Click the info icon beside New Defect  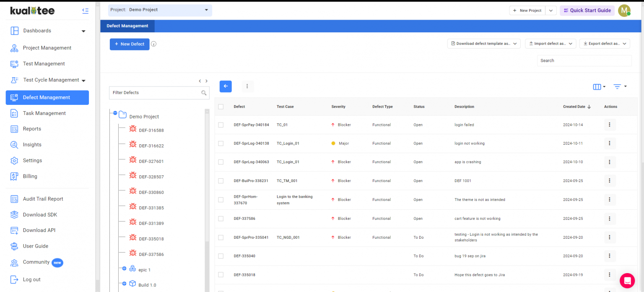[x=153, y=44]
